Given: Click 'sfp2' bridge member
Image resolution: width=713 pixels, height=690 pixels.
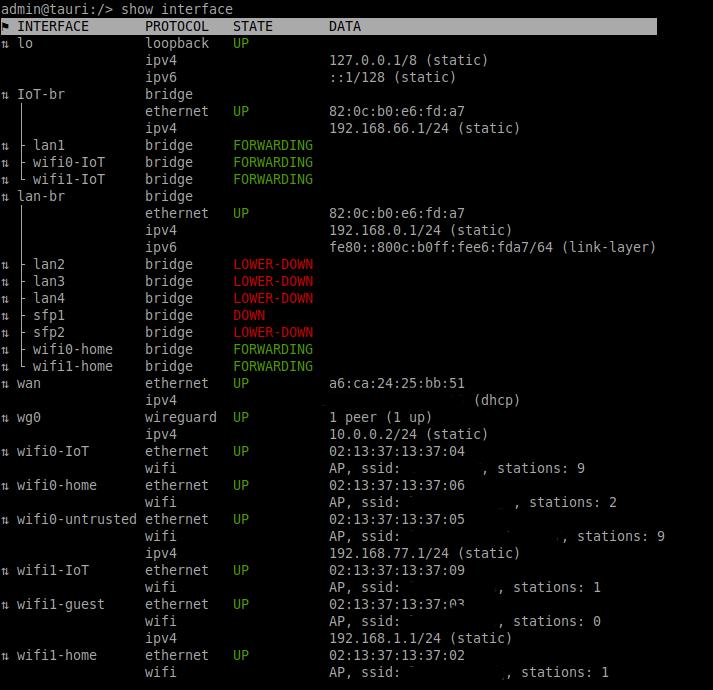Looking at the screenshot, I should tap(49, 332).
